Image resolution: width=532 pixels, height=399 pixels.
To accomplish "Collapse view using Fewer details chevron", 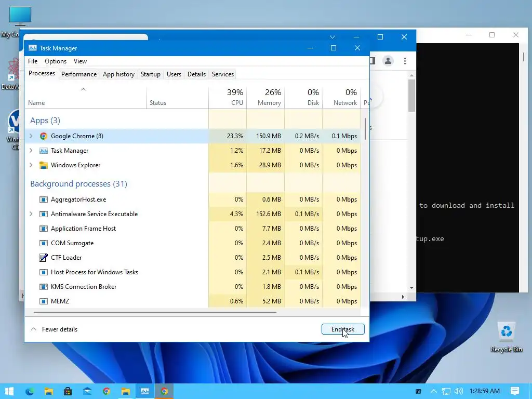I will point(34,329).
